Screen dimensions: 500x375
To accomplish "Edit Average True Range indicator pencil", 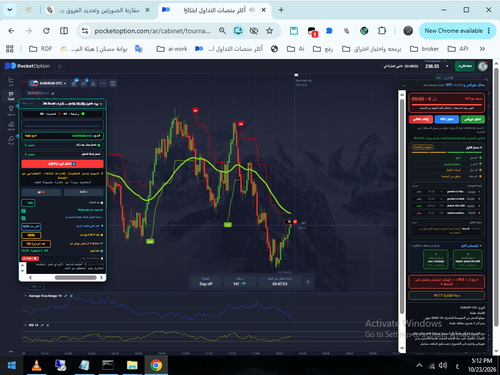I will tap(66, 296).
